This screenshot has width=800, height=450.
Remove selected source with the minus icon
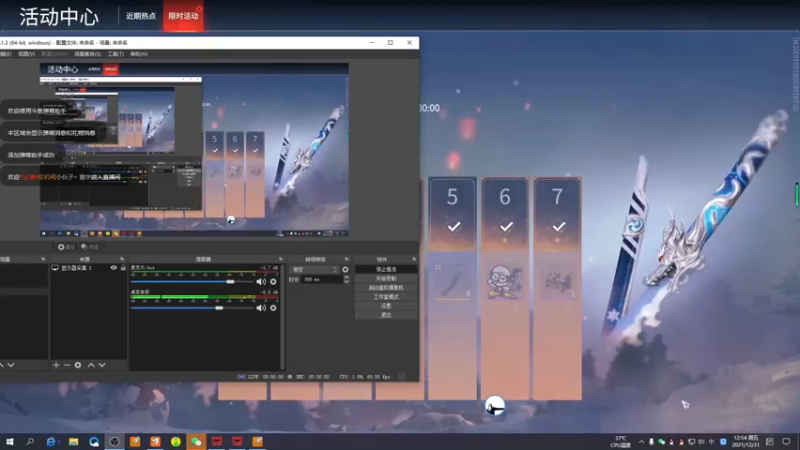(x=67, y=365)
